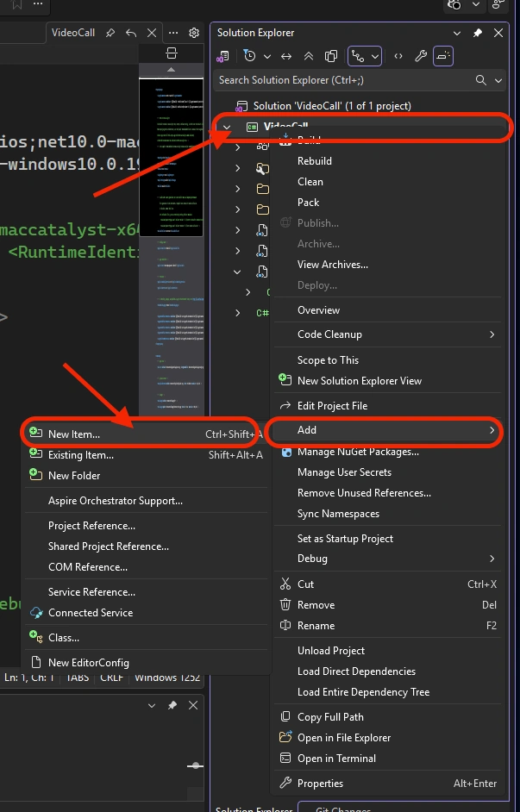520x812 pixels.
Task: Click Project Reference...
Action: tap(91, 526)
